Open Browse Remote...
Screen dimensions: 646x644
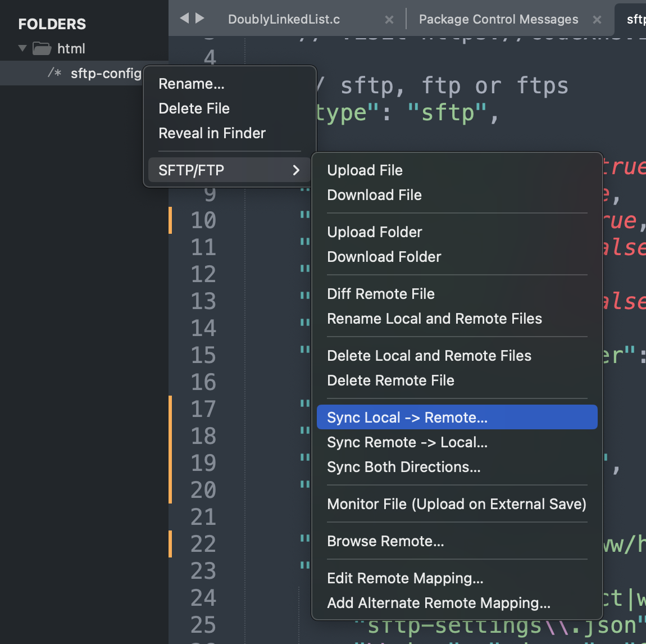(x=457, y=541)
